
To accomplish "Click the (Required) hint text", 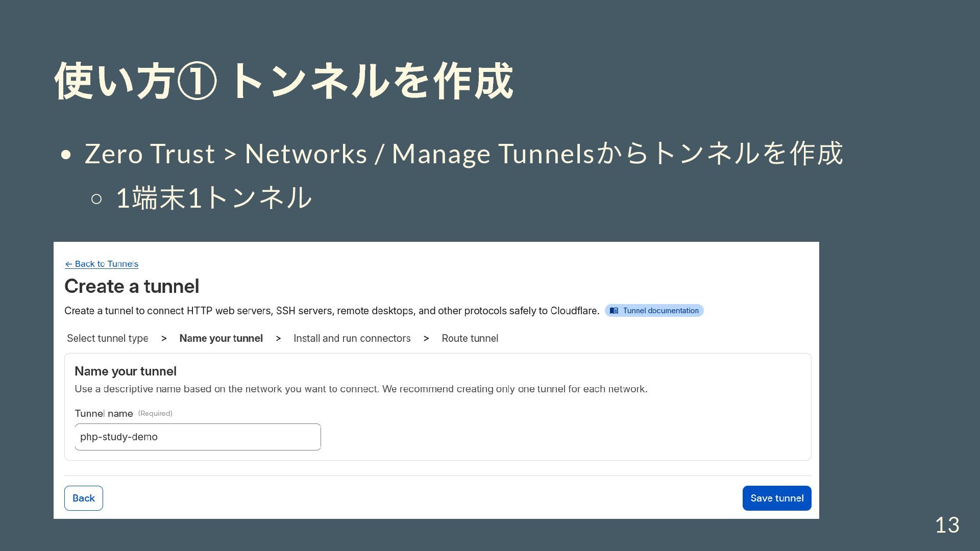I will coord(155,413).
